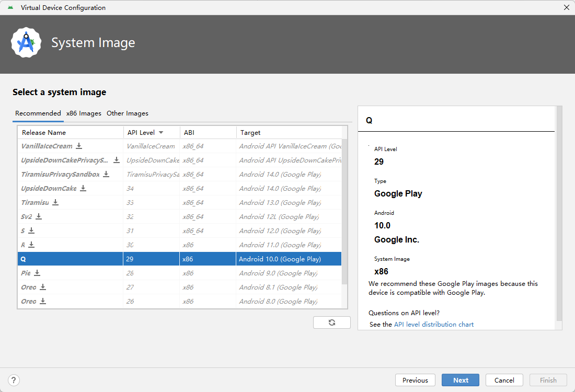
Task: Download the VanillaIceCream system image
Action: pos(79,146)
